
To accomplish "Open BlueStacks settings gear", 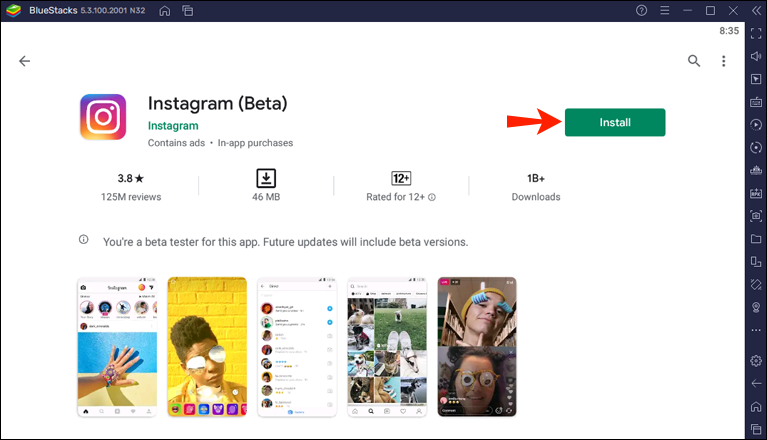I will click(756, 361).
